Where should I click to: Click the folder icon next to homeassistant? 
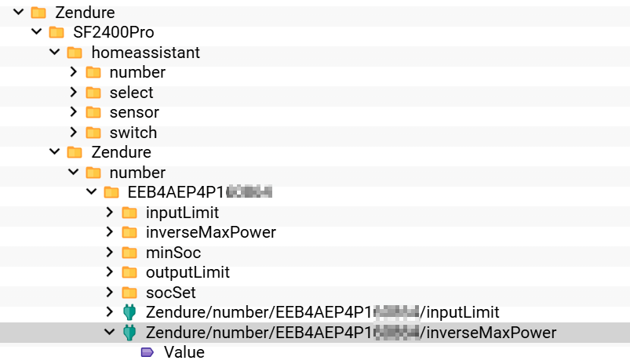pyautogui.click(x=75, y=53)
